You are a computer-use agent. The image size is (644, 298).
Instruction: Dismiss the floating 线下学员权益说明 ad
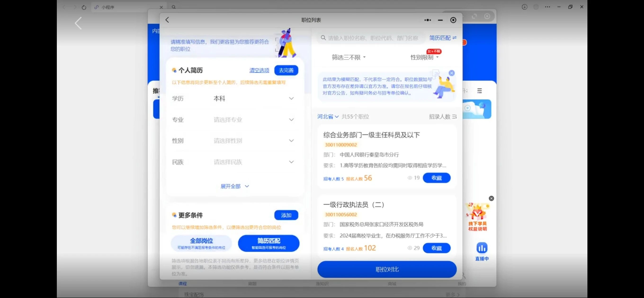pos(491,198)
